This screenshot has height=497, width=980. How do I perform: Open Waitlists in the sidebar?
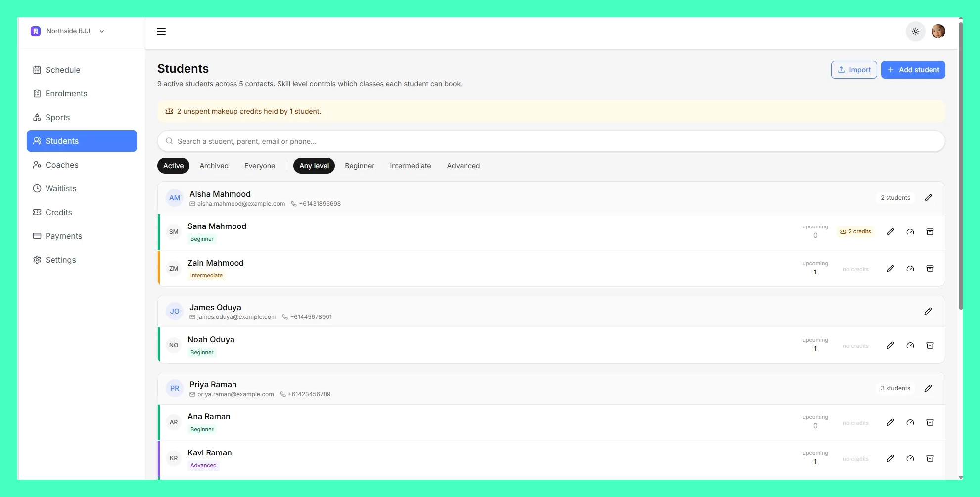82,188
